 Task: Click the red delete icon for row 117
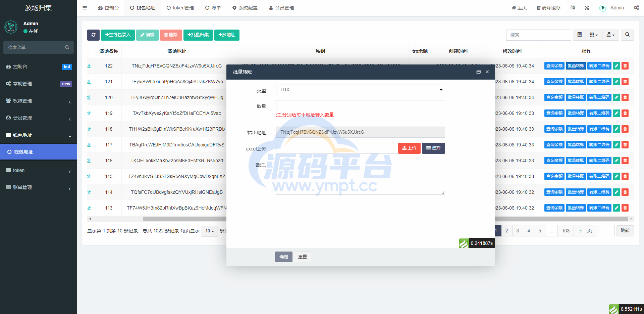point(625,145)
